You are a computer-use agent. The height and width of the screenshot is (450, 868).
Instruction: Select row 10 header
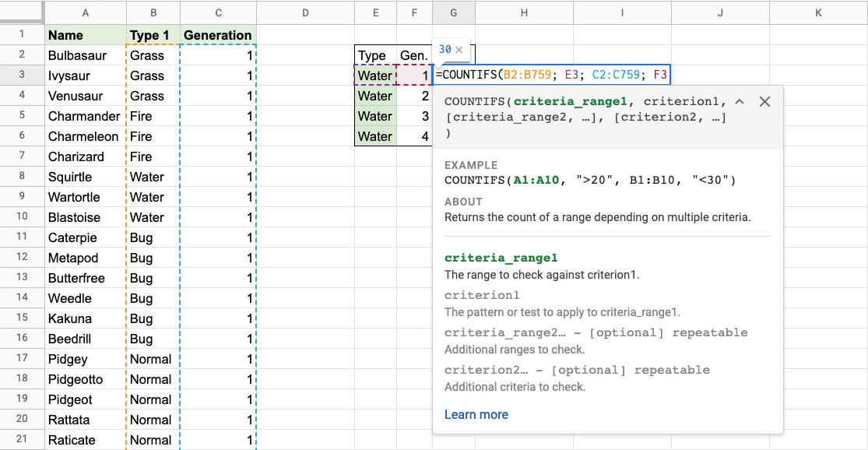pyautogui.click(x=22, y=217)
